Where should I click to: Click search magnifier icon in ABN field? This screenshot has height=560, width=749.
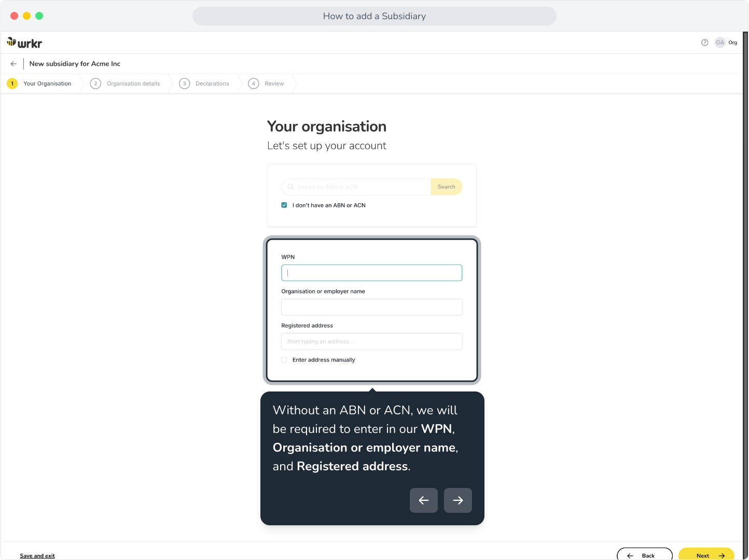290,187
